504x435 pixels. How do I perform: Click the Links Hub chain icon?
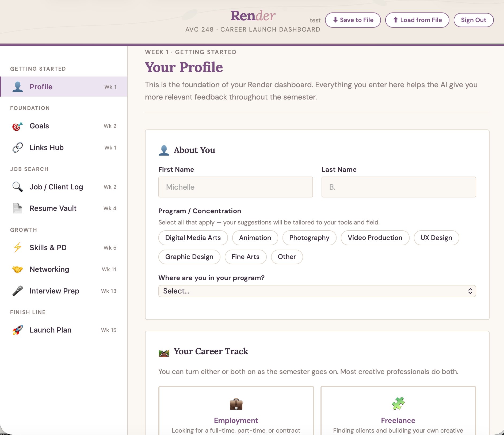click(18, 148)
